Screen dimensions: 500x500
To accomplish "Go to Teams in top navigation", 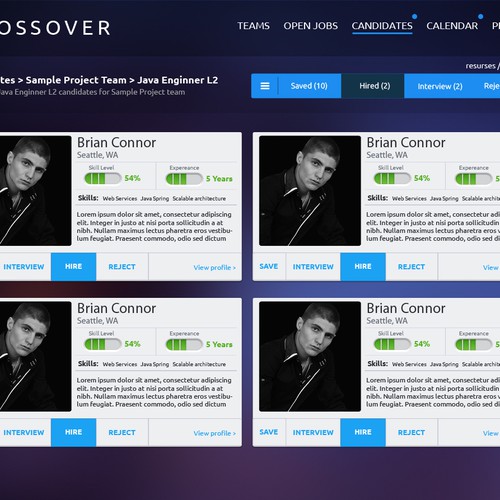I will click(253, 26).
